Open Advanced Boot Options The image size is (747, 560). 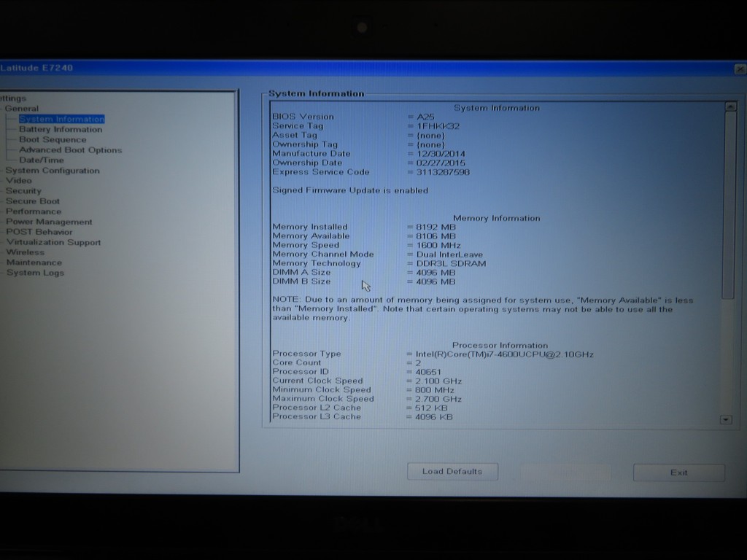pos(70,149)
